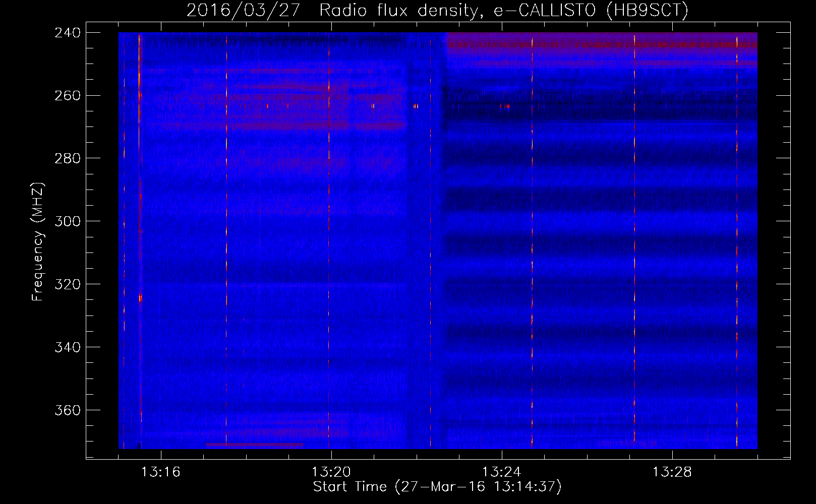The image size is (816, 504).
Task: Click the 300 frequency tick label
Action: tap(68, 221)
